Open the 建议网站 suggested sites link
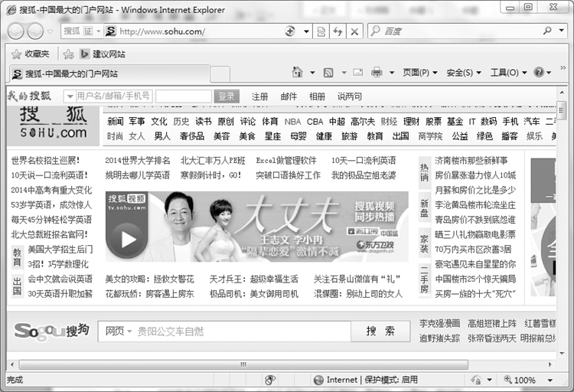Viewport: 574px width, 392px height. (x=103, y=54)
